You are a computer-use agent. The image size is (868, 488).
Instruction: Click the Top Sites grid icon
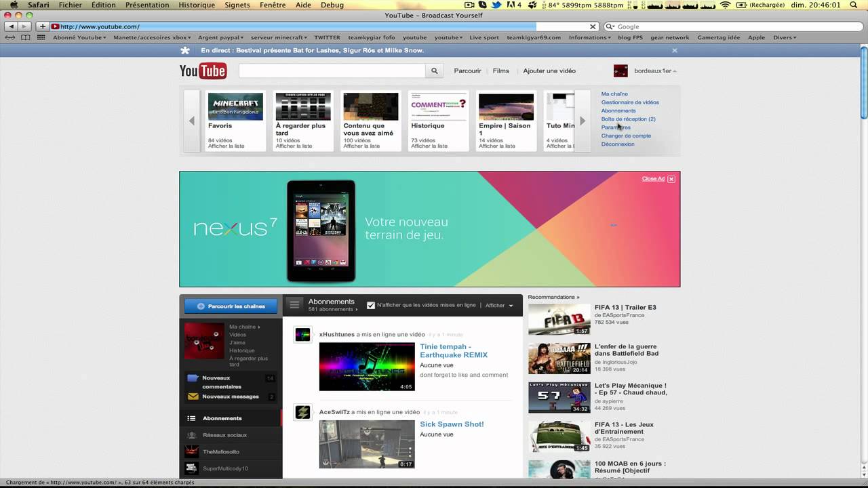tap(41, 37)
